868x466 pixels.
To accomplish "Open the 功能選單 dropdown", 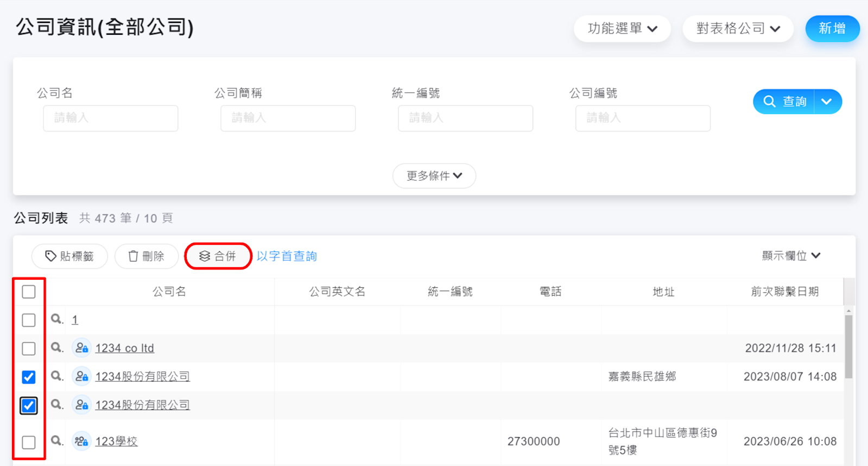I will (622, 29).
